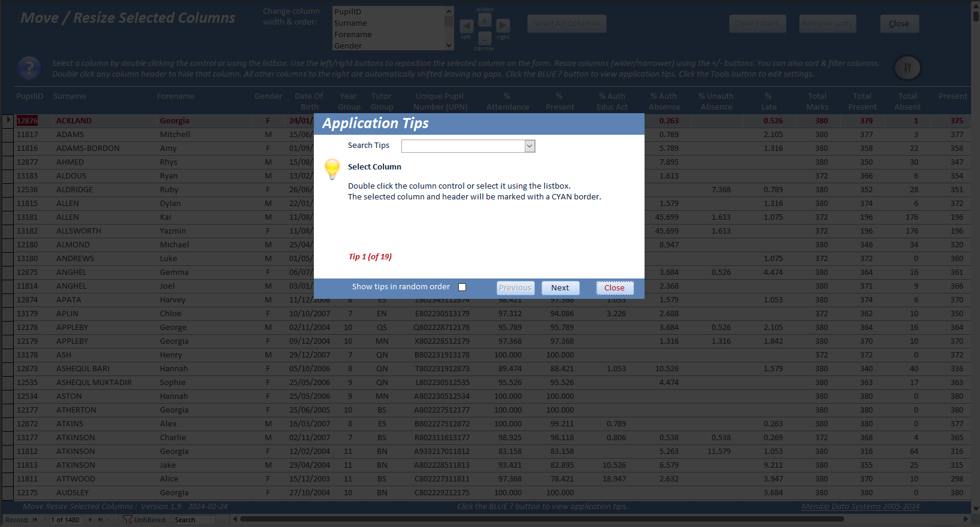
Task: Click the record Search box
Action: coord(193,520)
